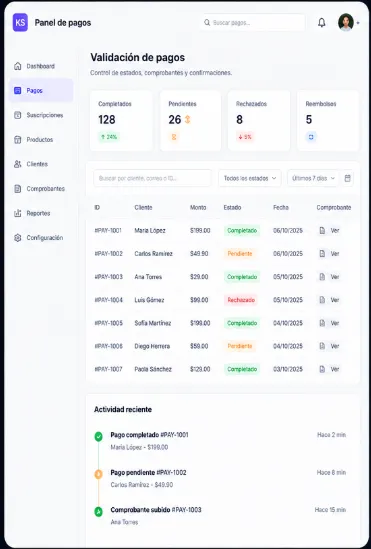Image resolution: width=371 pixels, height=549 pixels.
Task: Expand the Últimos 7 días dropdown
Action: click(313, 178)
